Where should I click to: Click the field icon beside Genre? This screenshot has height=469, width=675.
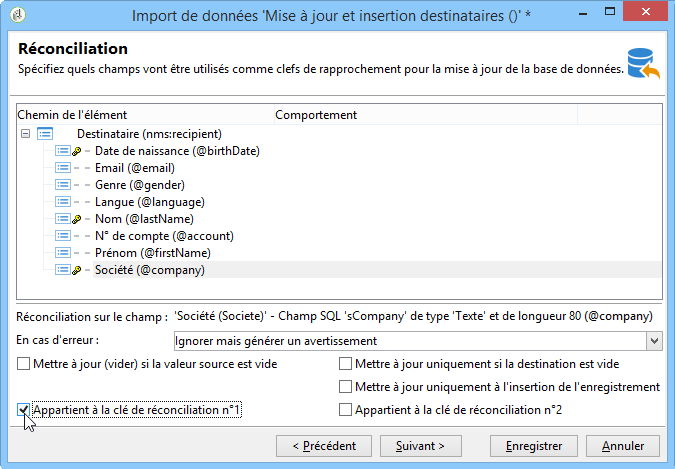click(62, 184)
